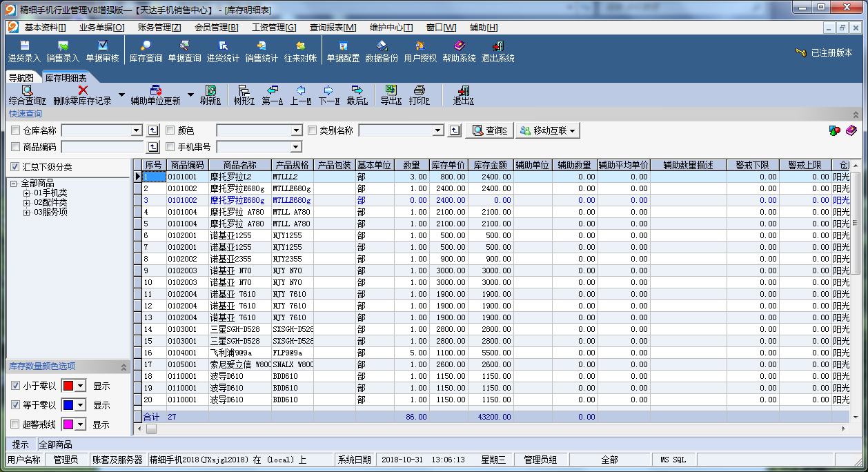Image resolution: width=868 pixels, height=472 pixels.
Task: Click into the 商品编码 input field
Action: point(103,147)
